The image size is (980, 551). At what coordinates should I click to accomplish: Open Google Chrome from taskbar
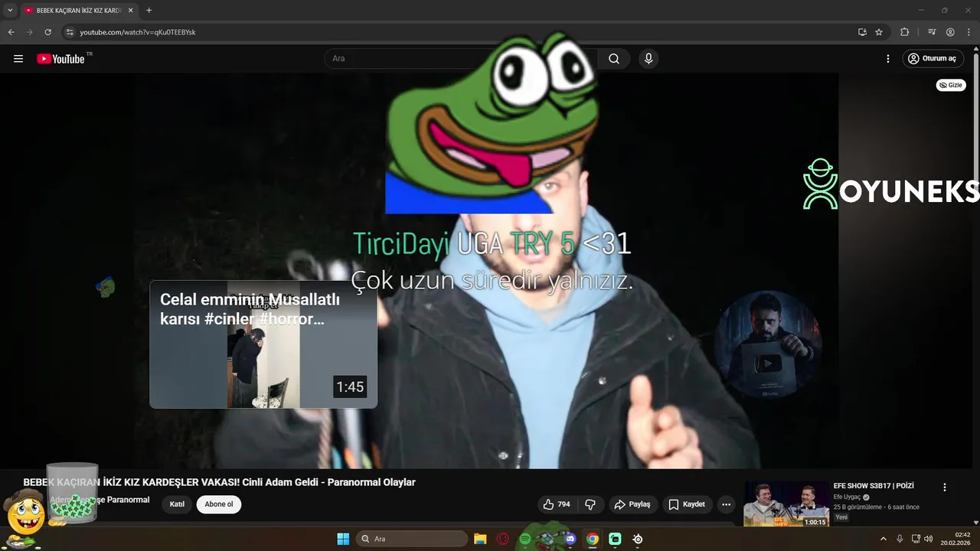coord(593,539)
